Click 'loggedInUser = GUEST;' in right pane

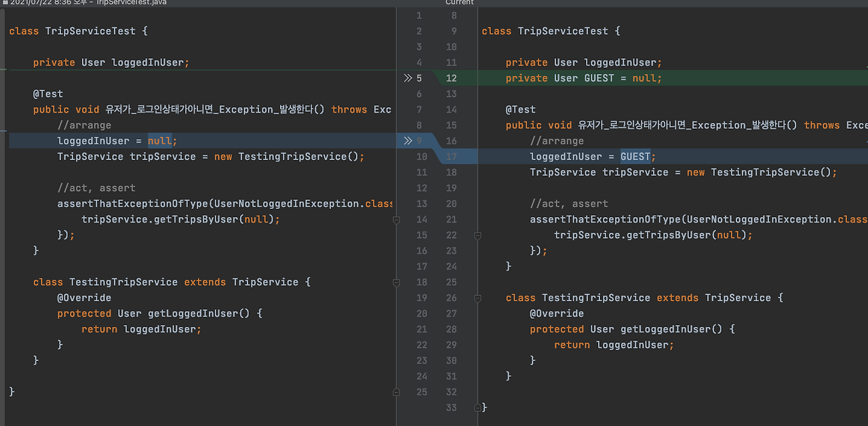click(x=593, y=157)
